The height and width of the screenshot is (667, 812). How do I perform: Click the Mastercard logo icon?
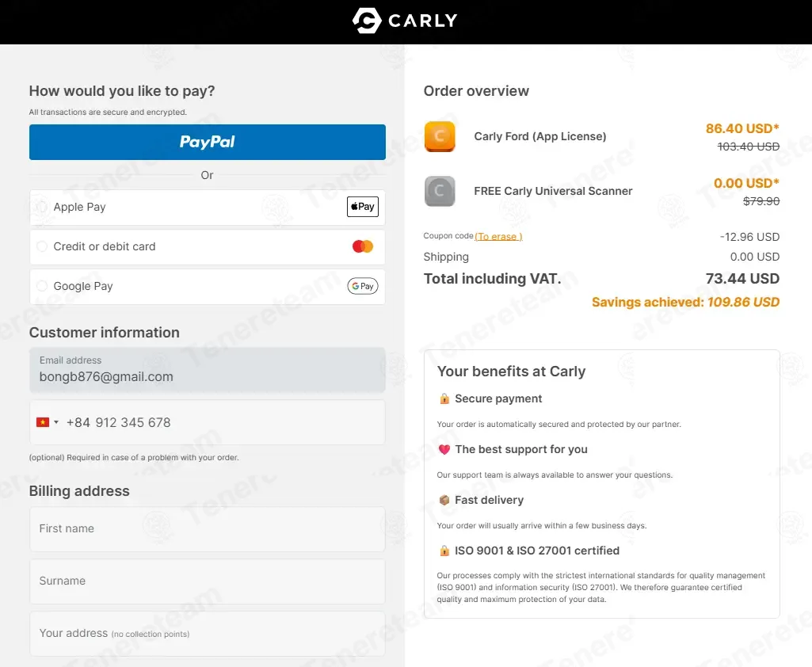363,246
